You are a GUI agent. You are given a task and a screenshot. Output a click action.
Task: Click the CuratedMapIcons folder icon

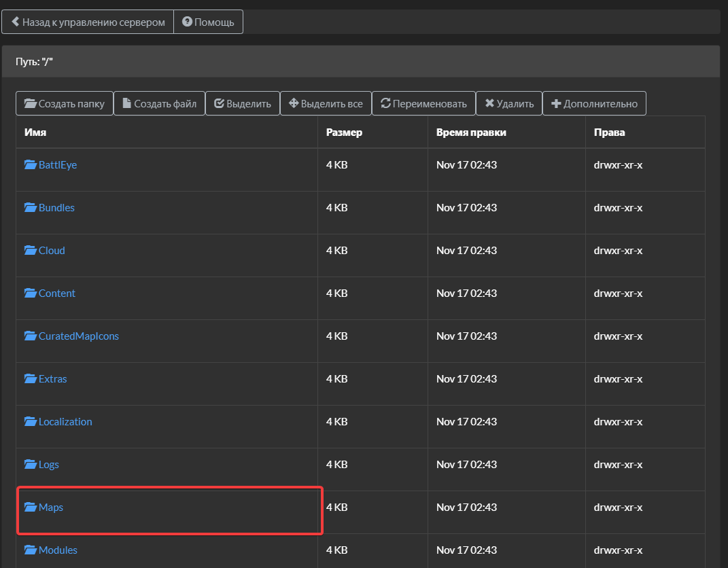pyautogui.click(x=30, y=336)
